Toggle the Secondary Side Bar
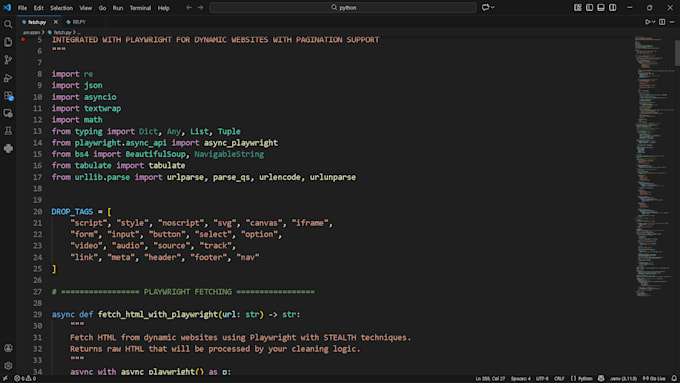 click(x=612, y=7)
